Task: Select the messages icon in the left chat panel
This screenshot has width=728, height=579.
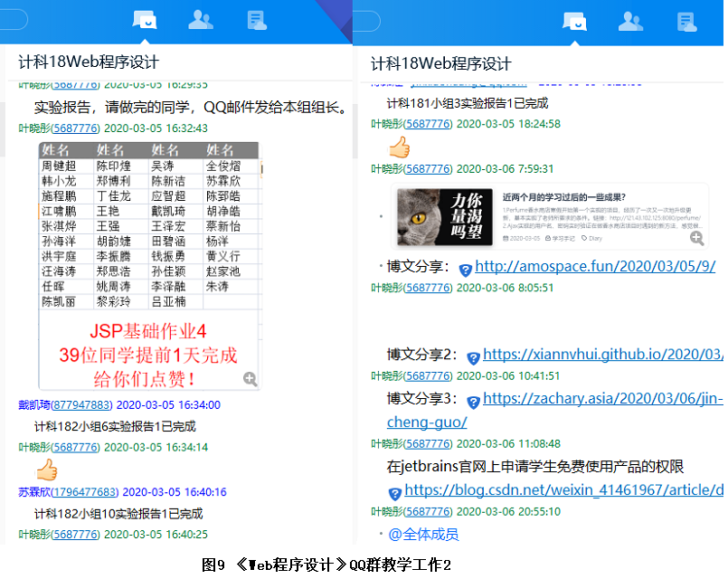Action: 145,20
